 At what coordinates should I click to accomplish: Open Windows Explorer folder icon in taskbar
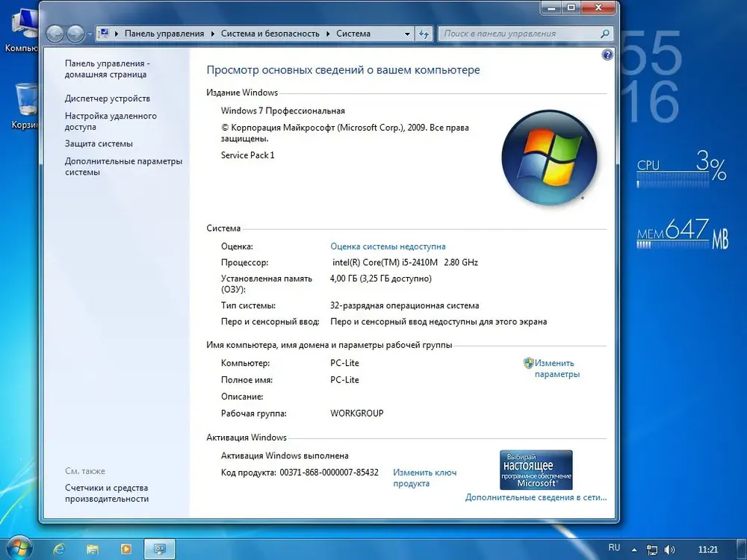[93, 549]
